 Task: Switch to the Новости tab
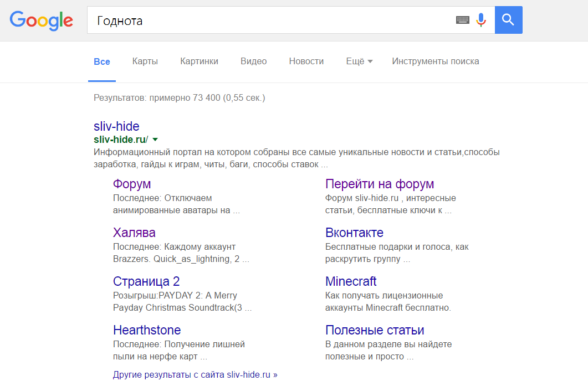click(x=306, y=61)
